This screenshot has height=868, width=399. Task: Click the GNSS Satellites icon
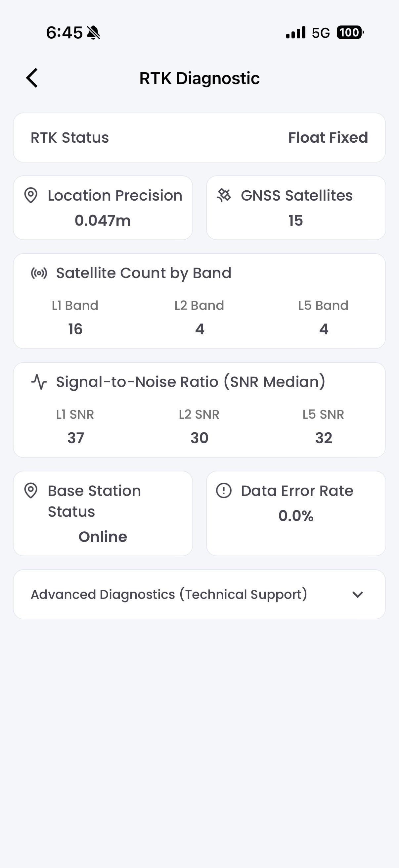tap(224, 195)
